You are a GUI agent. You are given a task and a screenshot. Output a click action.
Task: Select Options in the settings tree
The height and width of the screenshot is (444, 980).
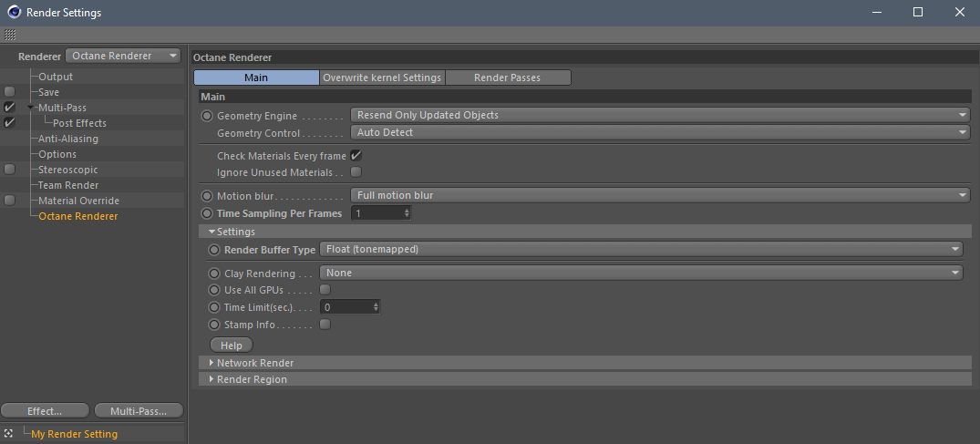[x=57, y=154]
